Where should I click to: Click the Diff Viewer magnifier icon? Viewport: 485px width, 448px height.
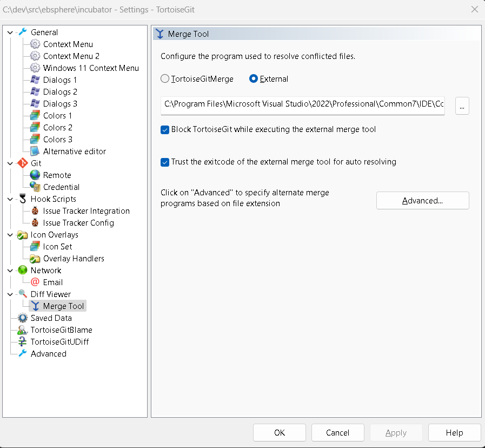23,294
